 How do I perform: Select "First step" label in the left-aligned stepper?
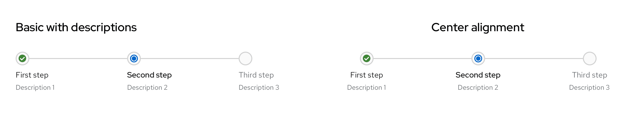(x=32, y=75)
